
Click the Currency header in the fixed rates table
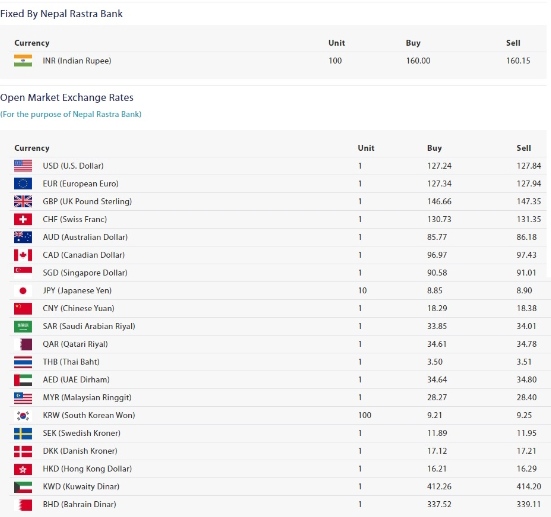click(x=32, y=43)
